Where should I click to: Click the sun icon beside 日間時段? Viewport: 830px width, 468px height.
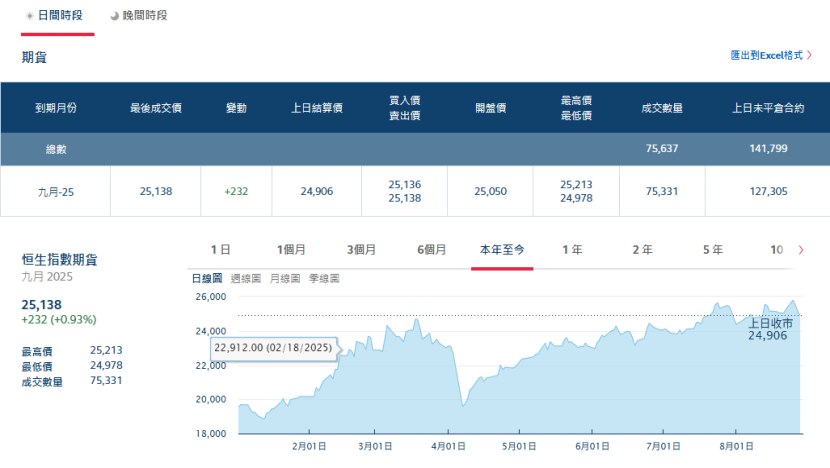point(29,16)
